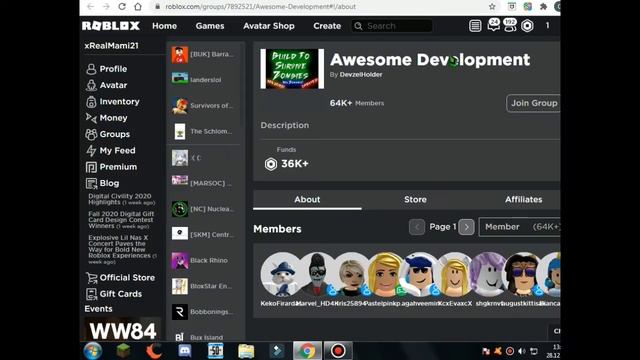Viewport: 640px width, 360px height.
Task: Open the chat list icon in header
Action: [475, 26]
